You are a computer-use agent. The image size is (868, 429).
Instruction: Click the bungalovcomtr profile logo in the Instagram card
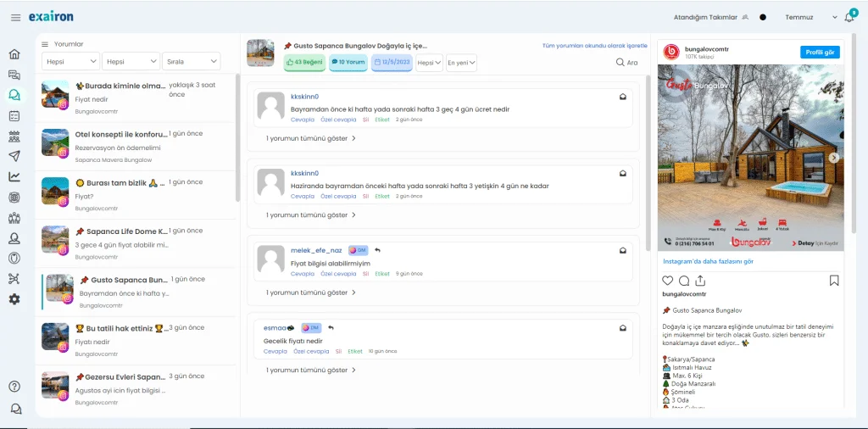click(x=671, y=52)
